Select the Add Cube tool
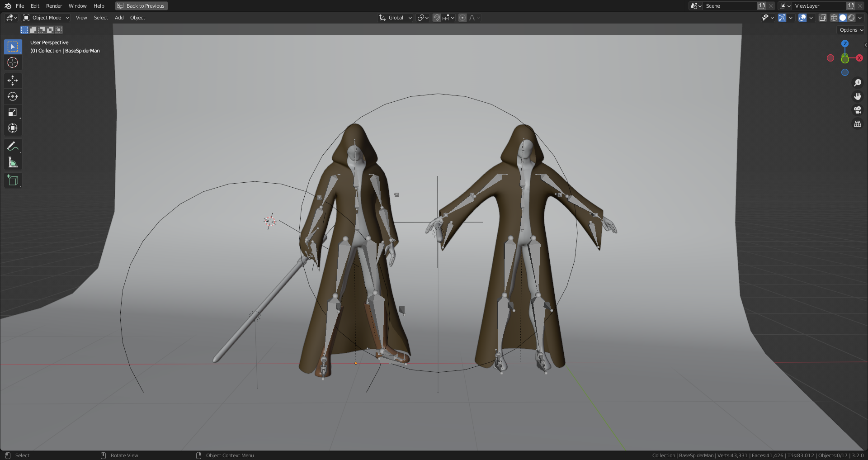The height and width of the screenshot is (460, 868). [13, 180]
